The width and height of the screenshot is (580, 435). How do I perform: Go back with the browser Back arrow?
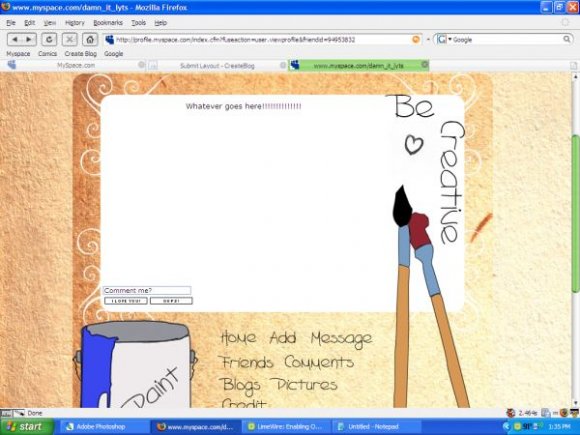[x=15, y=39]
